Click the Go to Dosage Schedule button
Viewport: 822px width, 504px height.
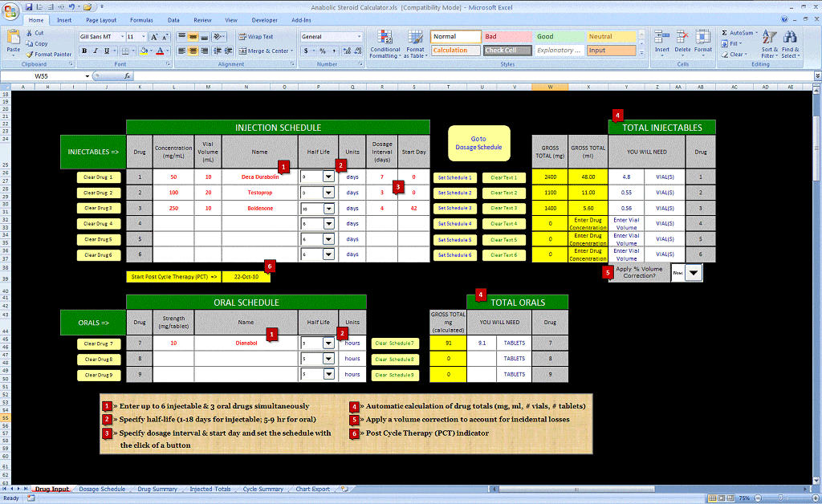478,143
